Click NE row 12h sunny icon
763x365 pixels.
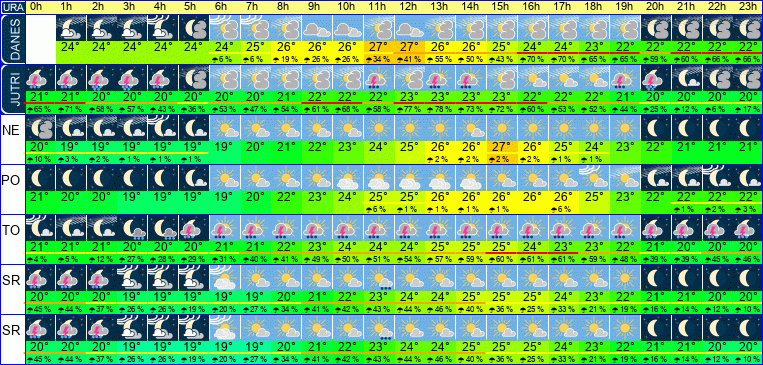(409, 128)
